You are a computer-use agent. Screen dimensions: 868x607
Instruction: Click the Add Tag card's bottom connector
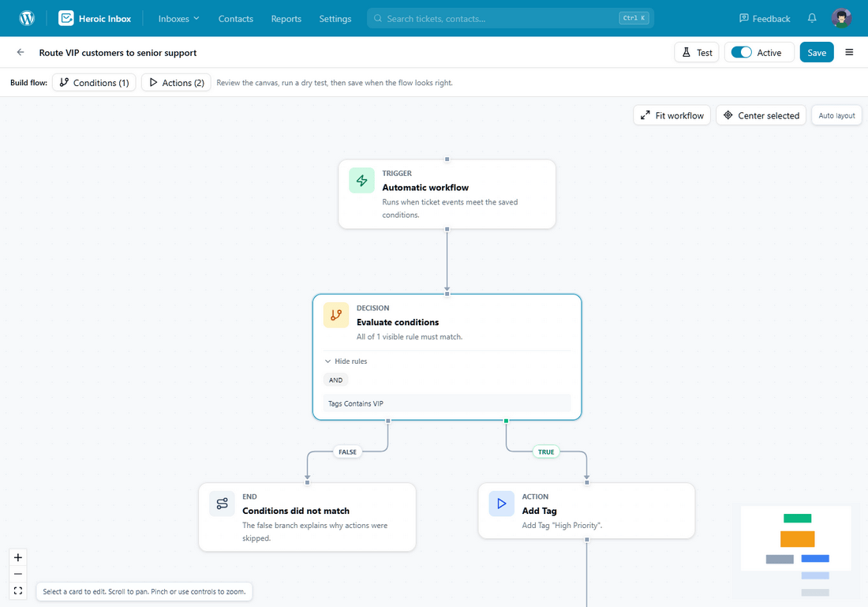tap(587, 539)
